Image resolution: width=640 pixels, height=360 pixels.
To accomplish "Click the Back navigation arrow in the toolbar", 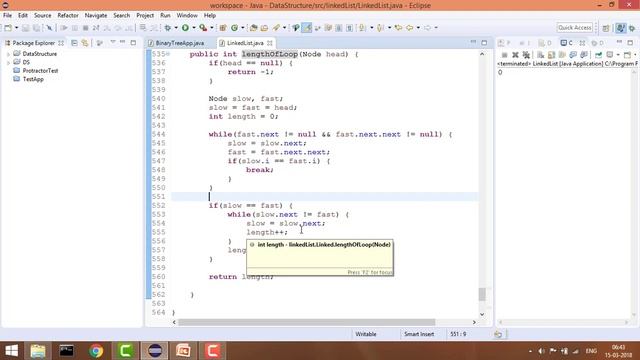I will click(409, 28).
